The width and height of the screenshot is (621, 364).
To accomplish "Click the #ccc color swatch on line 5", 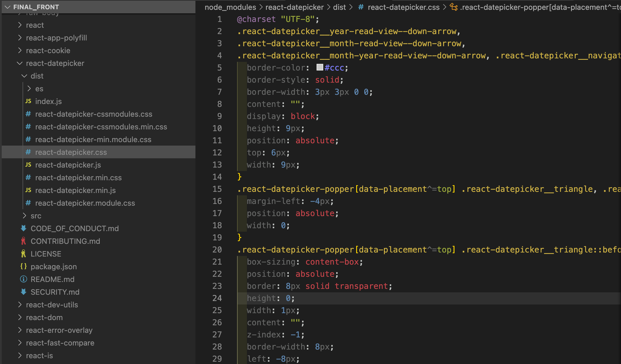I will coord(319,67).
